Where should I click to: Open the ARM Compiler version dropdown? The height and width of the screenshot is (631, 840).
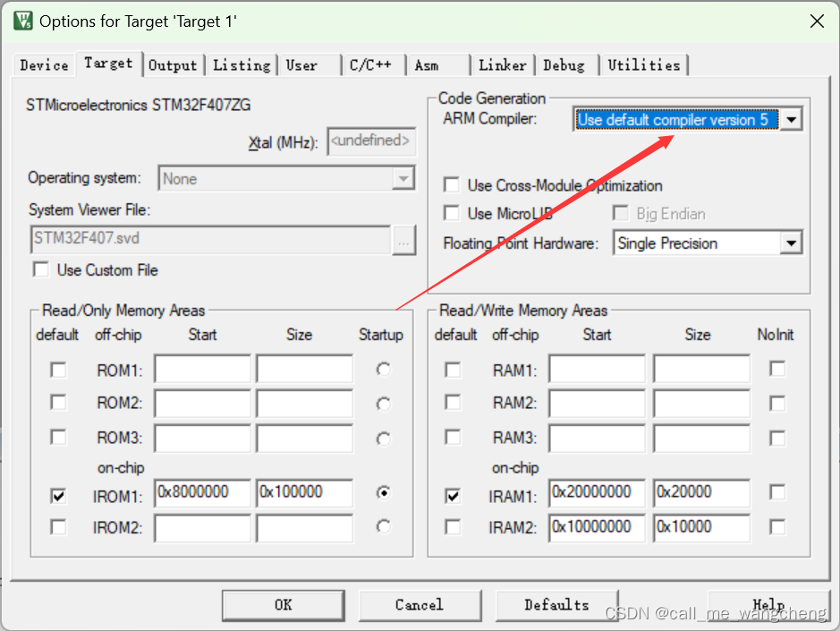(x=792, y=120)
